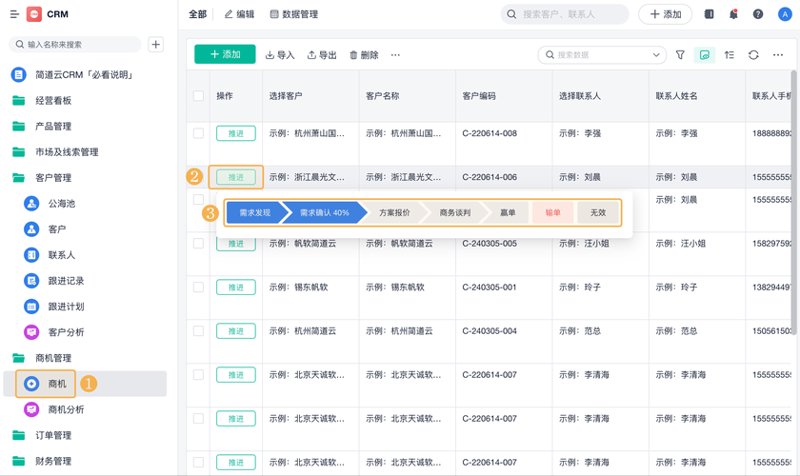This screenshot has height=476, width=800.
Task: Collapse the 客户管理 folder
Action: coord(53,178)
